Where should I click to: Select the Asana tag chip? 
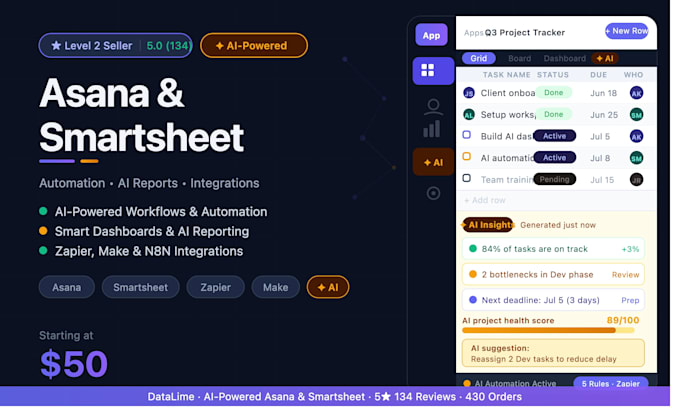(66, 287)
